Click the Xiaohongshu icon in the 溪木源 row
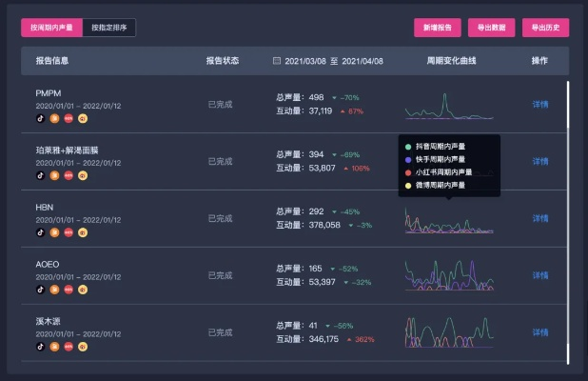 click(x=69, y=347)
